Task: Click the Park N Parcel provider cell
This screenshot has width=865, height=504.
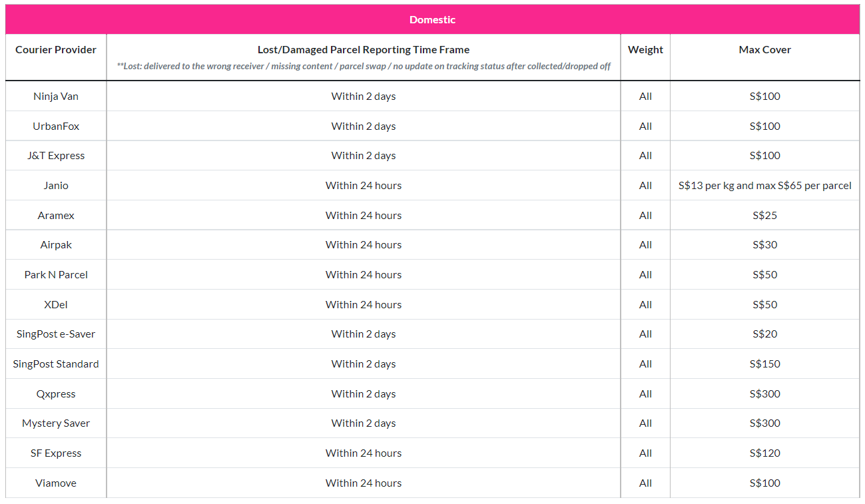Action: point(56,275)
